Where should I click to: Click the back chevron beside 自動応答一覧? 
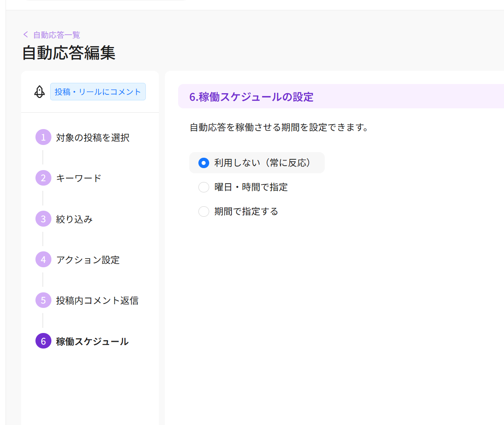click(26, 35)
